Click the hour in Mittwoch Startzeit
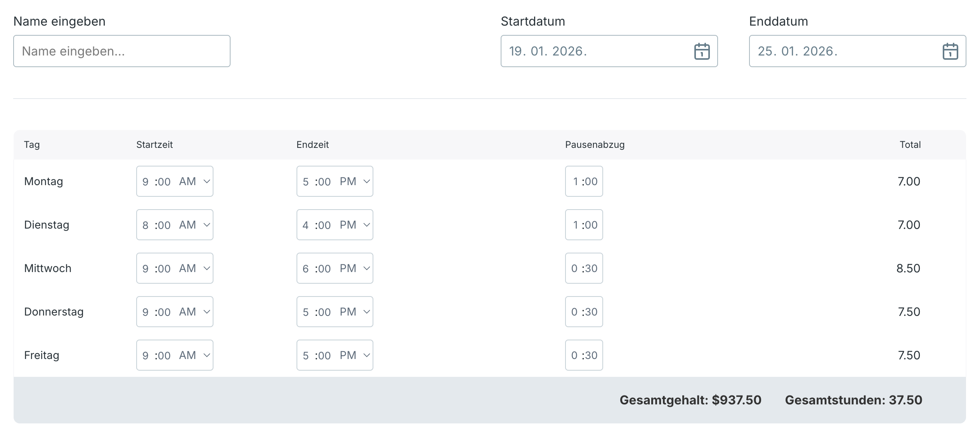The image size is (980, 437). coord(146,268)
